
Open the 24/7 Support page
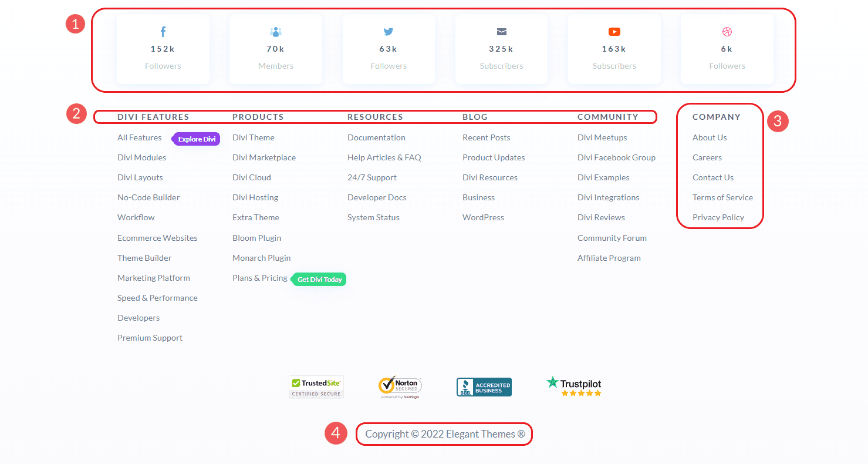[372, 177]
